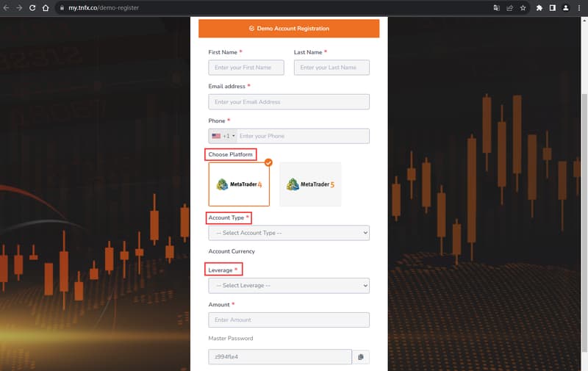Click the Email address label
588x371 pixels.
(x=227, y=86)
